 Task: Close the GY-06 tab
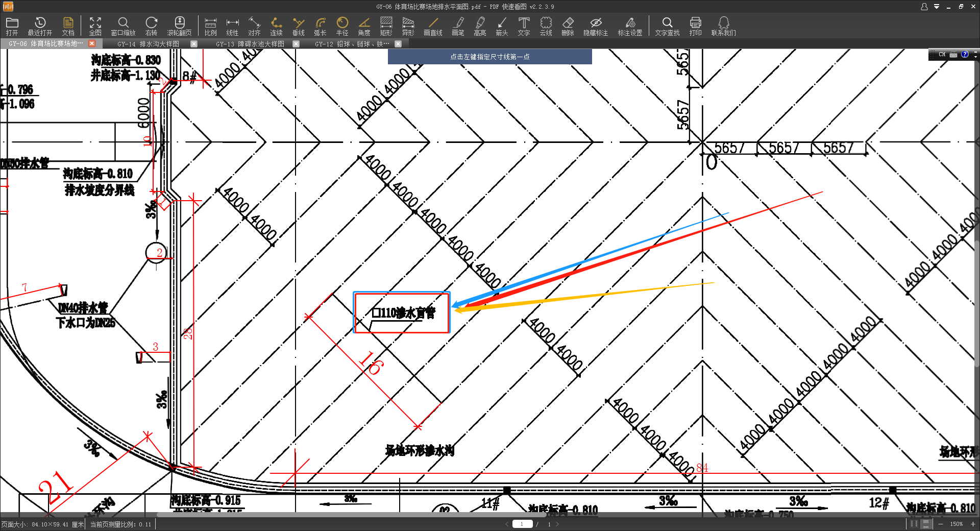(92, 44)
